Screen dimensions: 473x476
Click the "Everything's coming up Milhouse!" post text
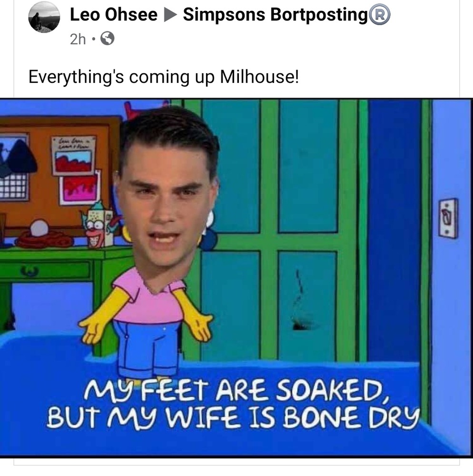coord(164,77)
